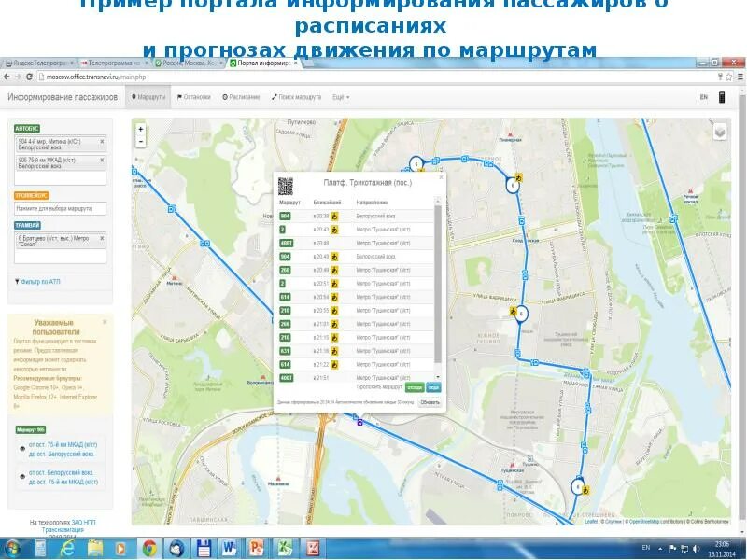Open the Chrome menu icon
This screenshot has height=560, width=747.
tap(740, 77)
